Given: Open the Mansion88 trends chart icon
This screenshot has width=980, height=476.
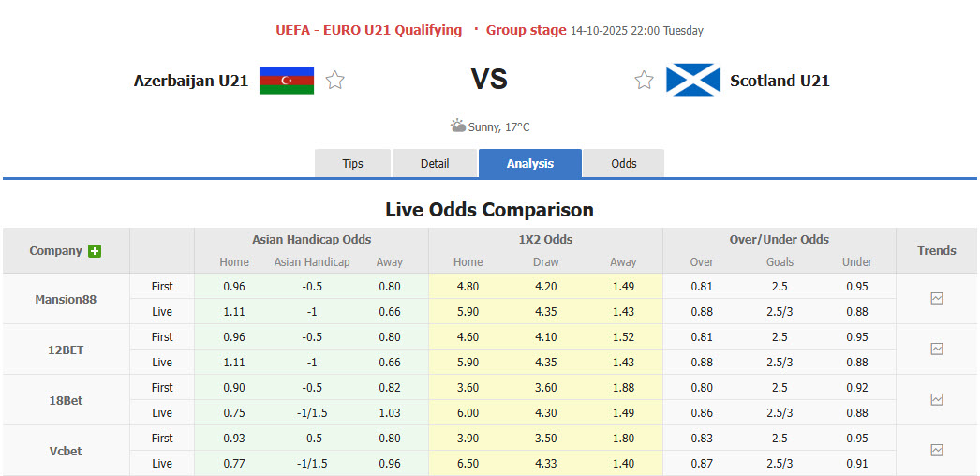Looking at the screenshot, I should (x=937, y=299).
